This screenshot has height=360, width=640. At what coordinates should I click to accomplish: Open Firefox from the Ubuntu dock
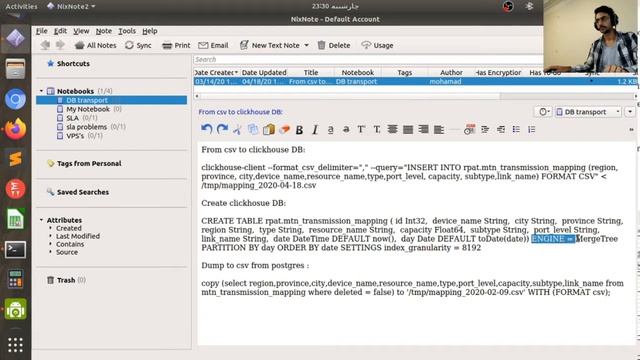tap(15, 129)
